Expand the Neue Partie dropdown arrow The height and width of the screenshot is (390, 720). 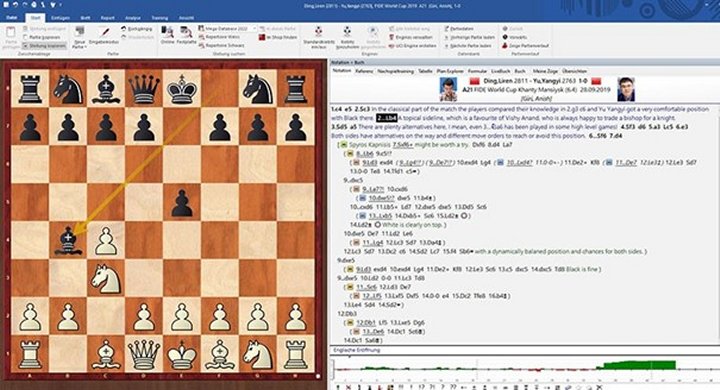click(x=86, y=47)
